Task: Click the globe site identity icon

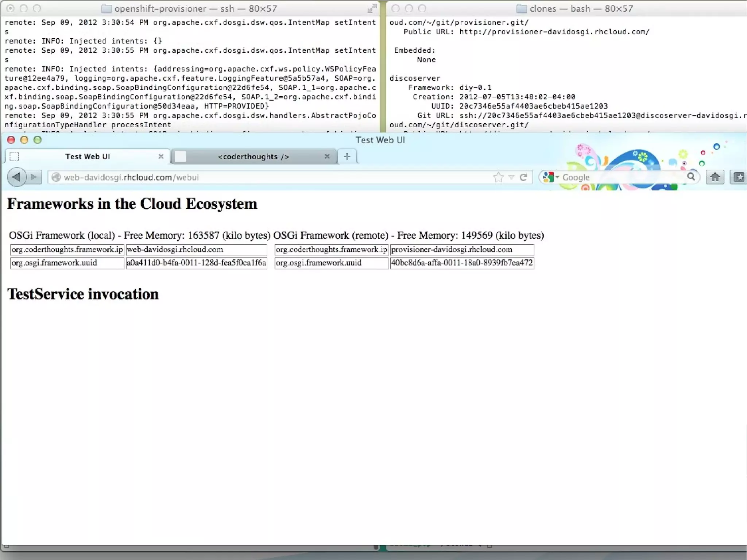Action: [x=56, y=177]
